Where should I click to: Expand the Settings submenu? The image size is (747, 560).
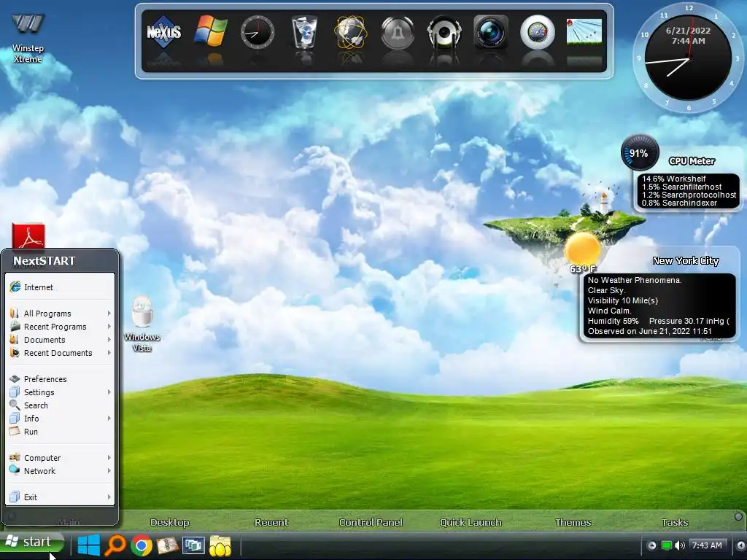coord(60,392)
